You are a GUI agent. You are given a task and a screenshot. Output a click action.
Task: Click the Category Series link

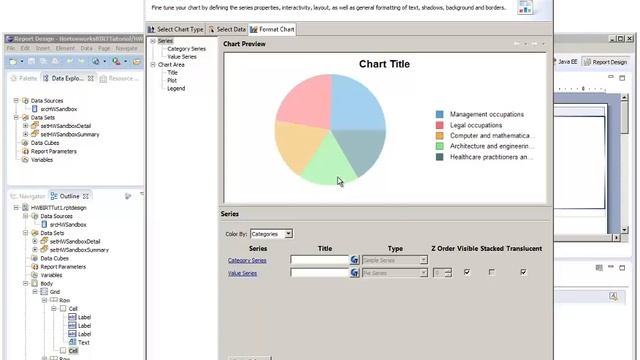(247, 260)
